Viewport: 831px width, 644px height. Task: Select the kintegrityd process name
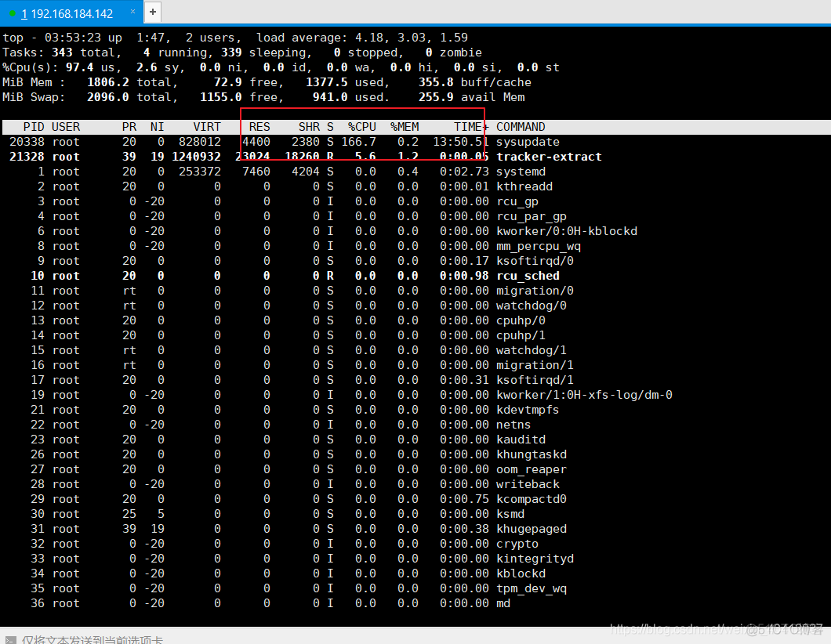[x=535, y=558]
